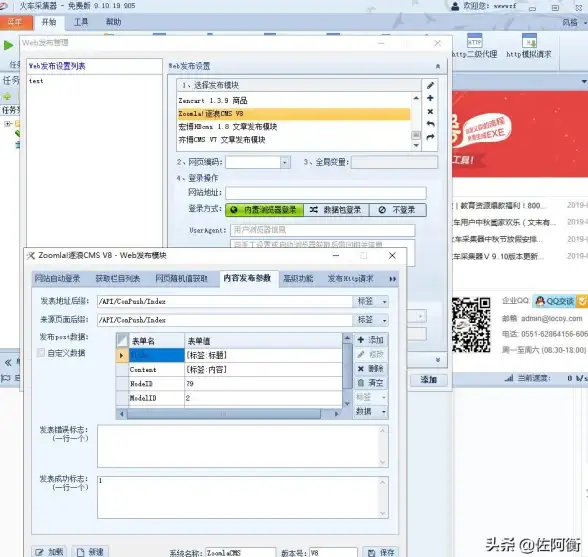
Task: Open 标签 dropdown for 发表地址后缀
Action: coord(370,301)
